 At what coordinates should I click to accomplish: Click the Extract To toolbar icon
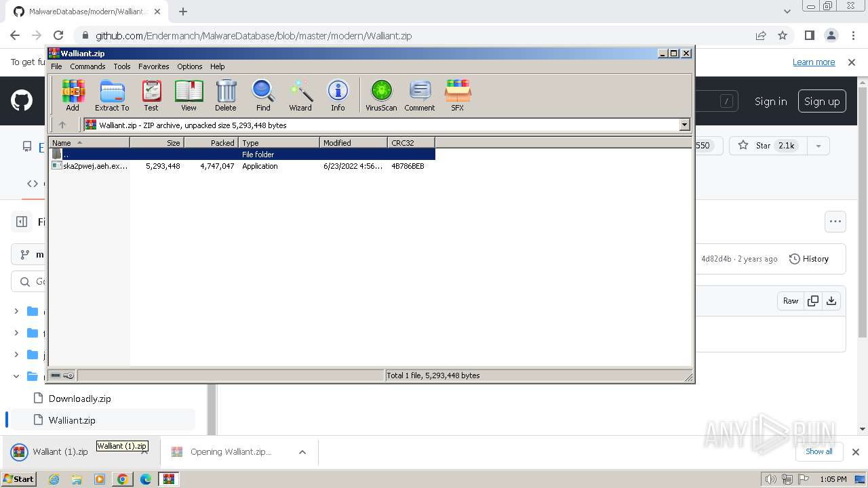click(112, 95)
